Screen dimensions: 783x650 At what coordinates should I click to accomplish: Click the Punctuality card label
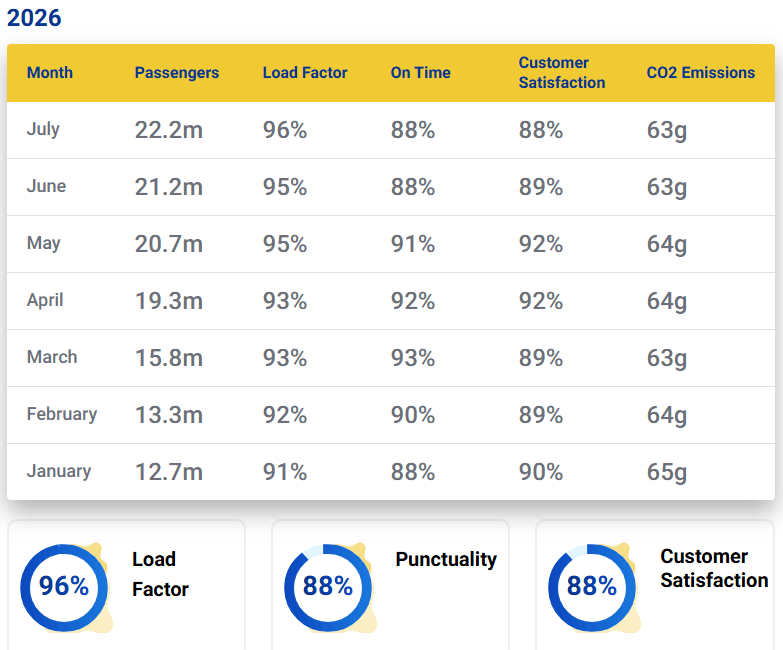(x=446, y=559)
